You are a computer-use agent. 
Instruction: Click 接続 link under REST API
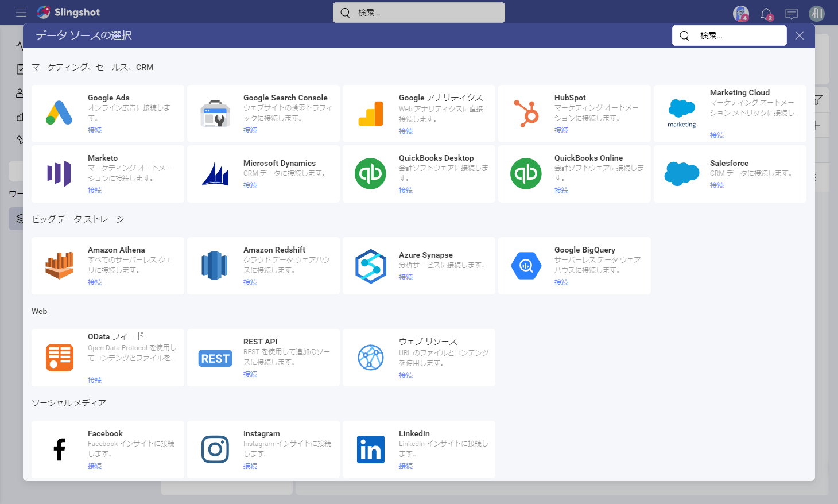(x=250, y=374)
